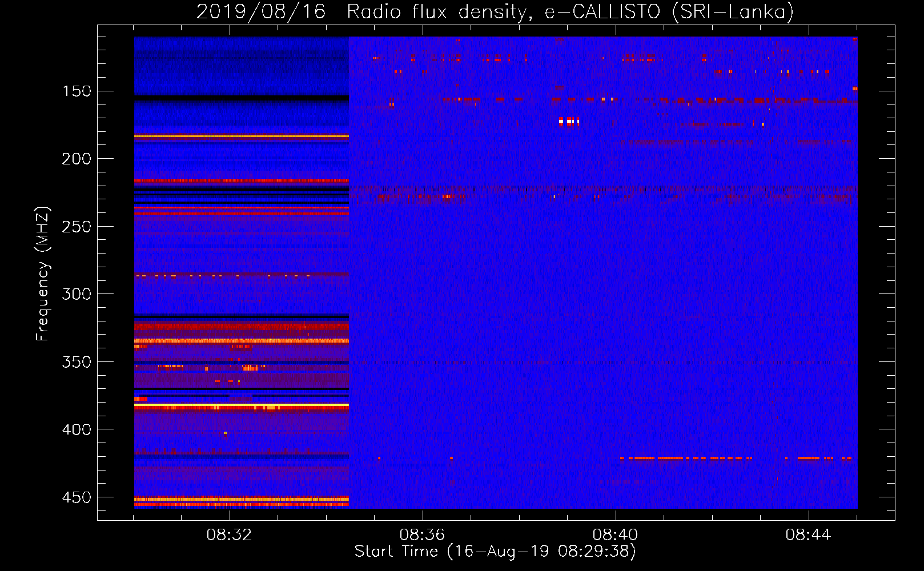Click the 08:44 time tick label
Image resolution: width=924 pixels, height=571 pixels.
(808, 535)
